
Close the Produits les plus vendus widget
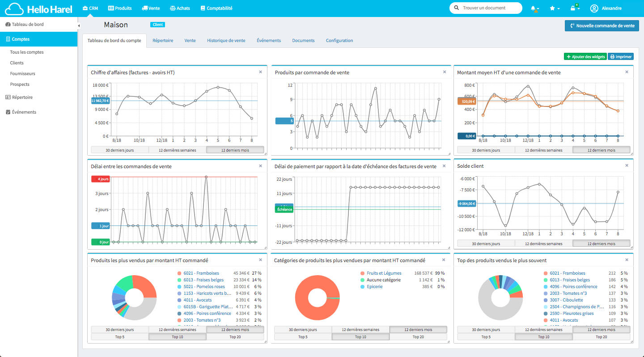tap(261, 260)
